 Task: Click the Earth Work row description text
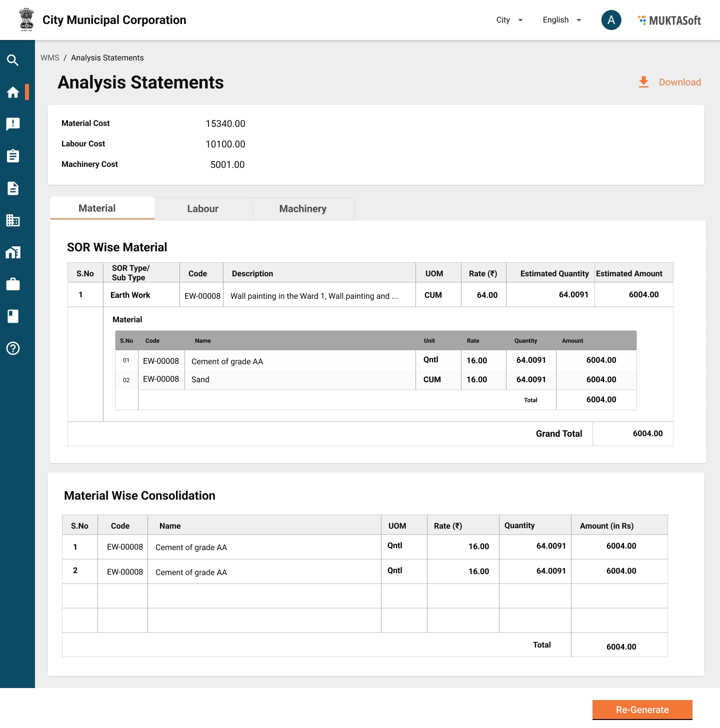313,296
